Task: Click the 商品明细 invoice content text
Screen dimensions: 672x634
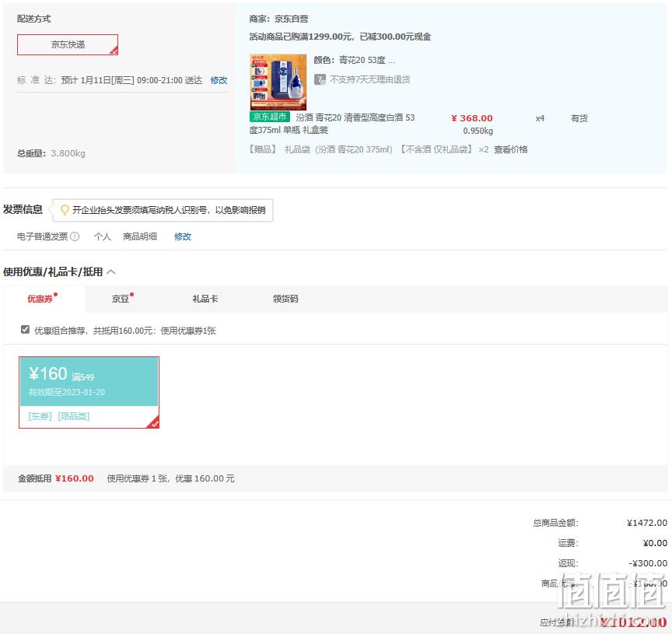Action: point(140,236)
